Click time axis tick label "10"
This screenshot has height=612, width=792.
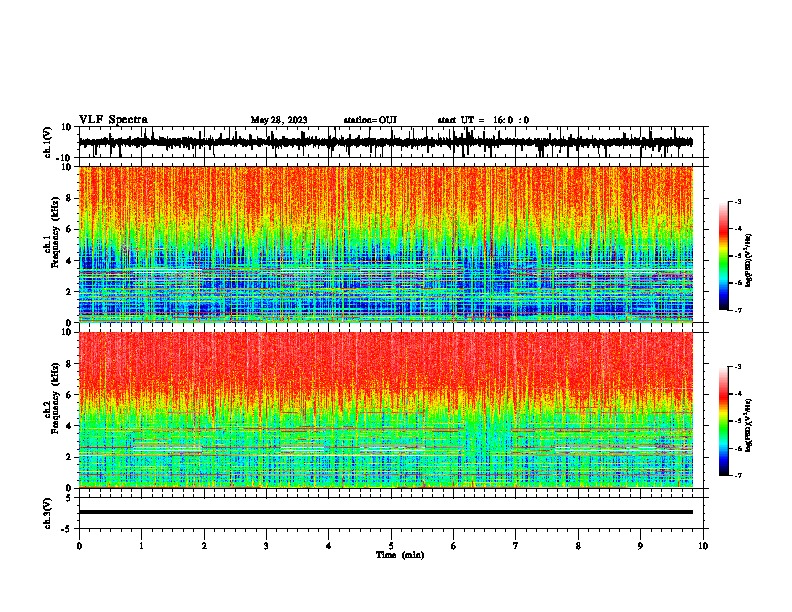[x=703, y=545]
